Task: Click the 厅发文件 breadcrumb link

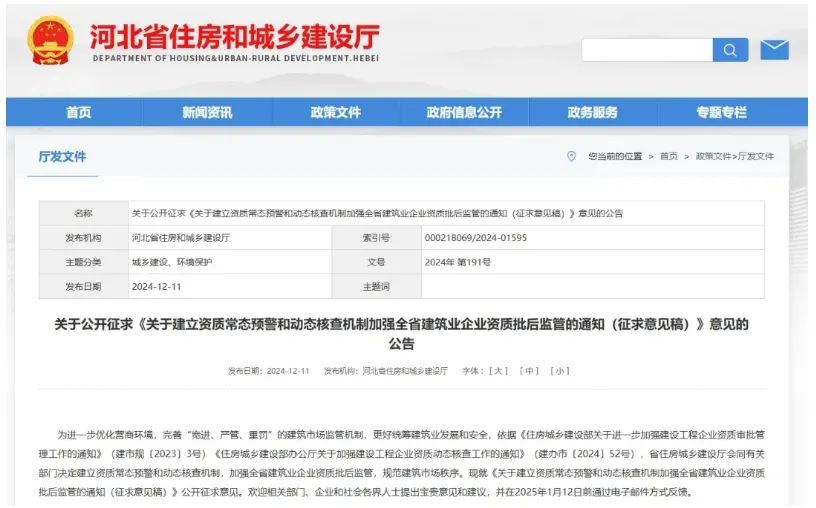Action: (756, 157)
